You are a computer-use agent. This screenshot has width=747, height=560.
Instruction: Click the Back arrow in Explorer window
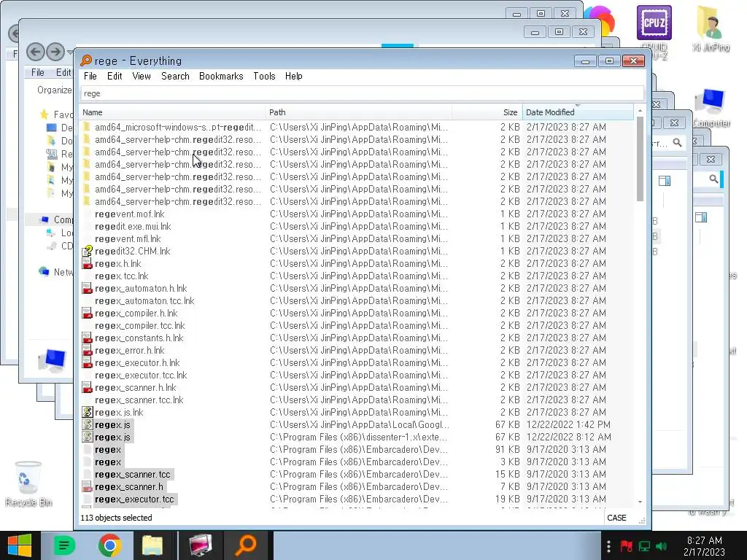click(x=36, y=52)
